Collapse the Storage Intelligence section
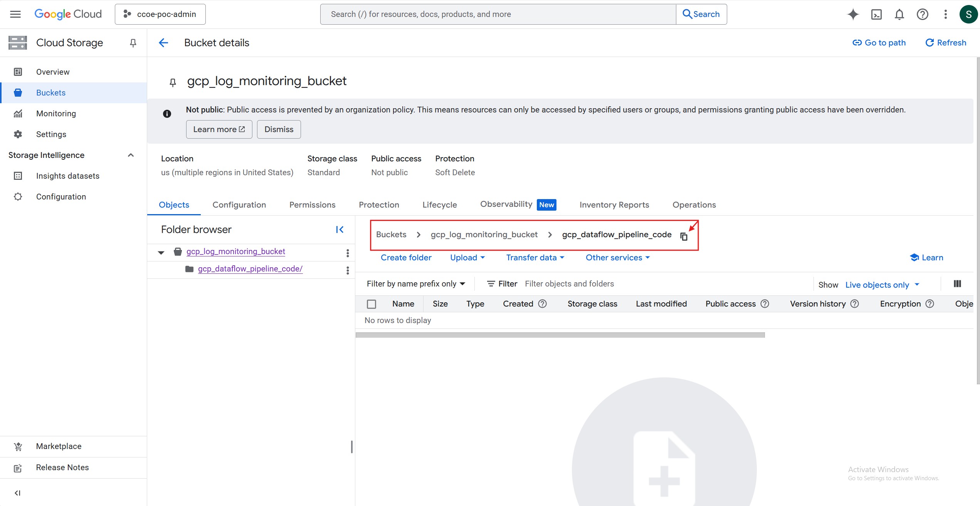Screen dimensions: 980x506 pos(131,155)
